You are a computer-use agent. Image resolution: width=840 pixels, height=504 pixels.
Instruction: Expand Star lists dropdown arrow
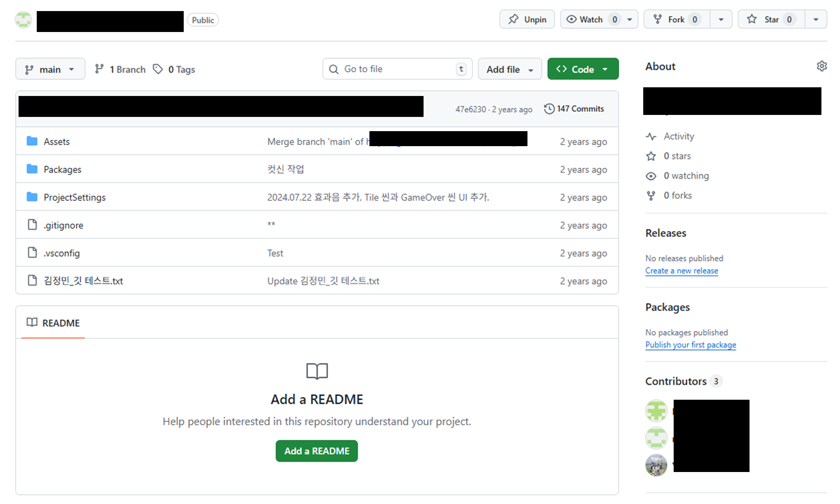click(x=816, y=19)
